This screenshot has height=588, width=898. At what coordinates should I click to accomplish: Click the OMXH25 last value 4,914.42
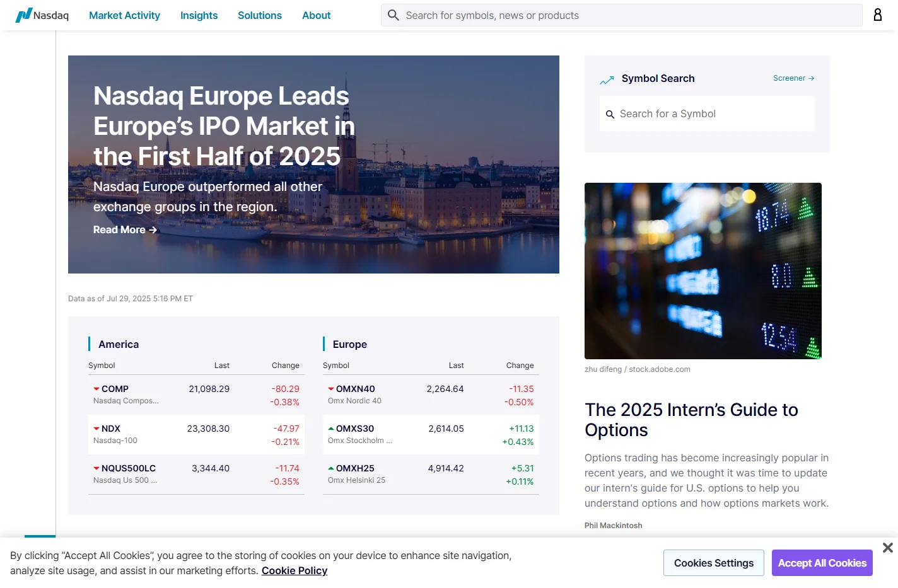pyautogui.click(x=446, y=468)
